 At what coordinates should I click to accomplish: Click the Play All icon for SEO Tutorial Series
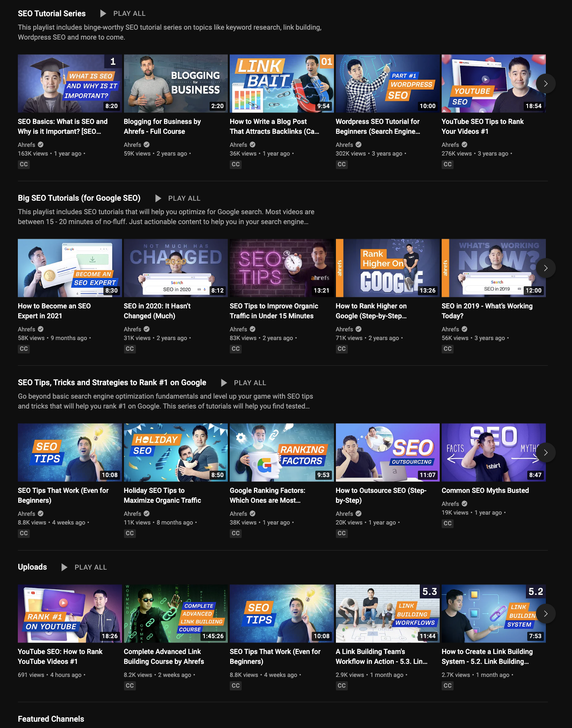tap(103, 13)
